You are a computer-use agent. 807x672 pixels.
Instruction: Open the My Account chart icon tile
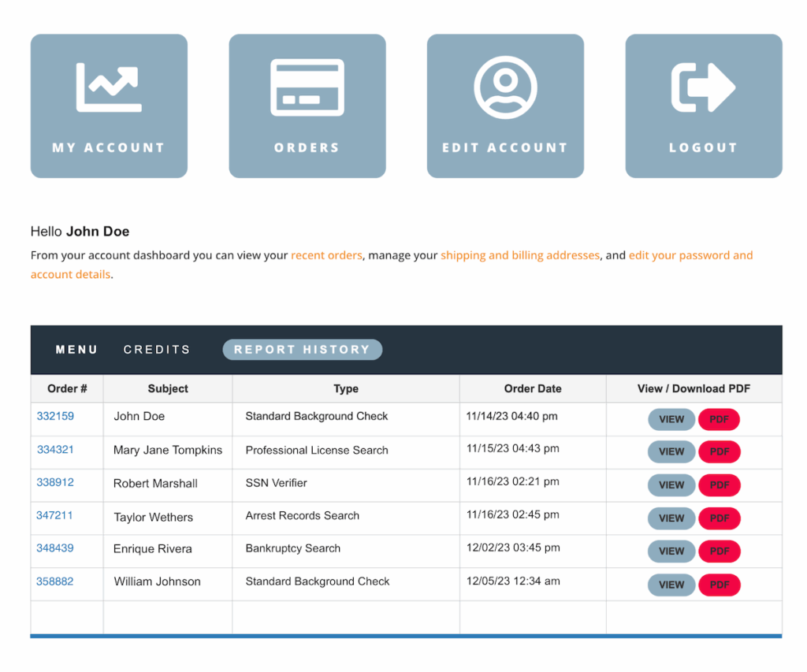coord(109,106)
